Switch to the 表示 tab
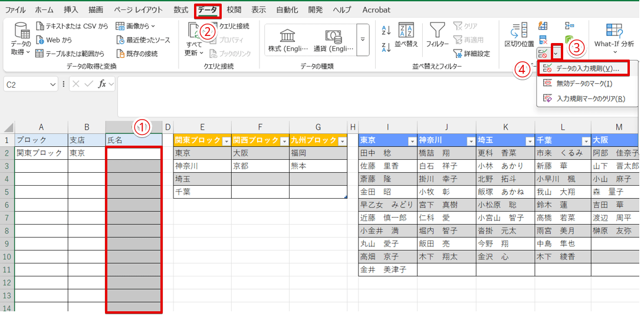This screenshot has width=644, height=316. [x=258, y=10]
